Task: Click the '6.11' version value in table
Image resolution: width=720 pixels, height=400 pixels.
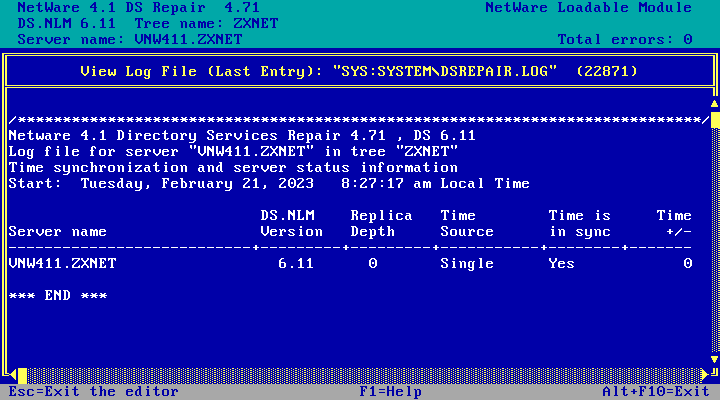Action: coord(296,264)
